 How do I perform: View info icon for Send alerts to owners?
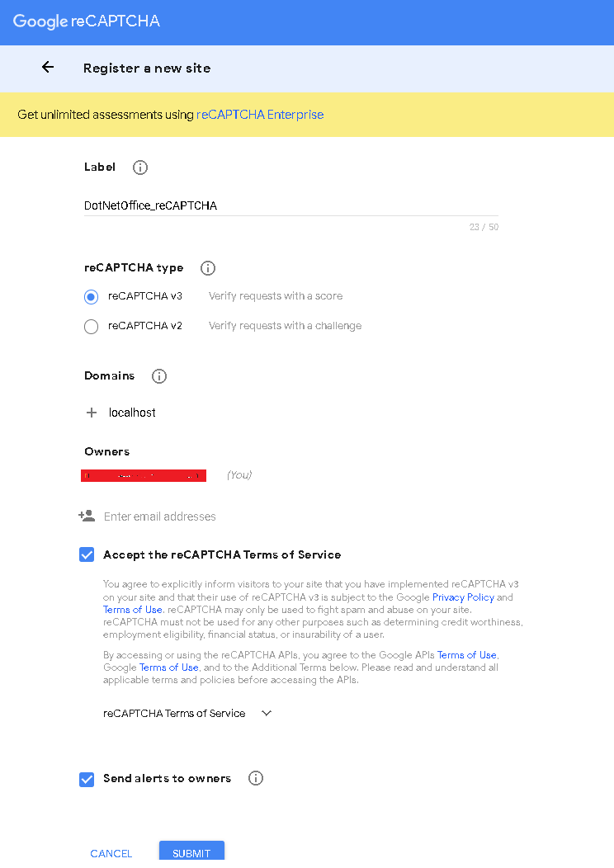coord(256,778)
